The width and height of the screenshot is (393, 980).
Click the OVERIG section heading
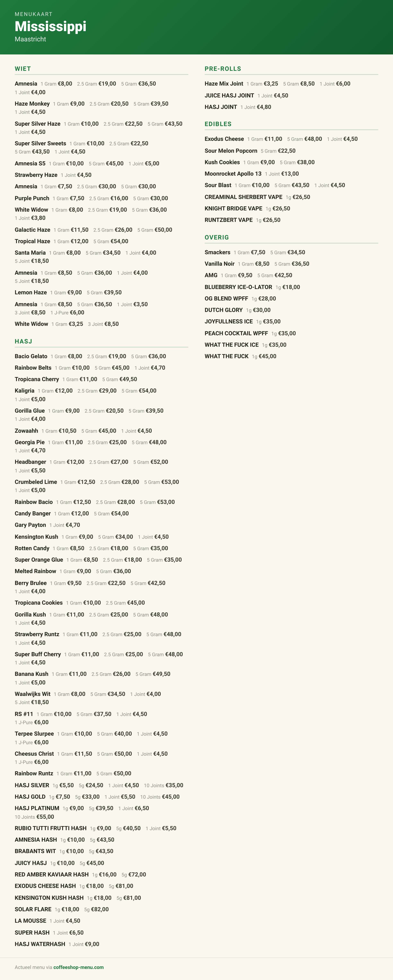pyautogui.click(x=217, y=237)
